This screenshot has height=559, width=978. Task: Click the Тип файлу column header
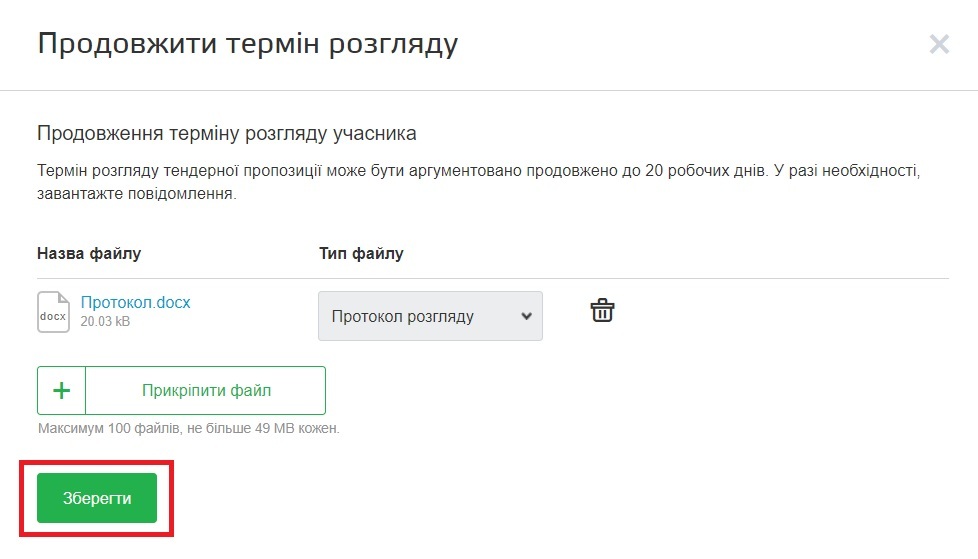pyautogui.click(x=361, y=253)
